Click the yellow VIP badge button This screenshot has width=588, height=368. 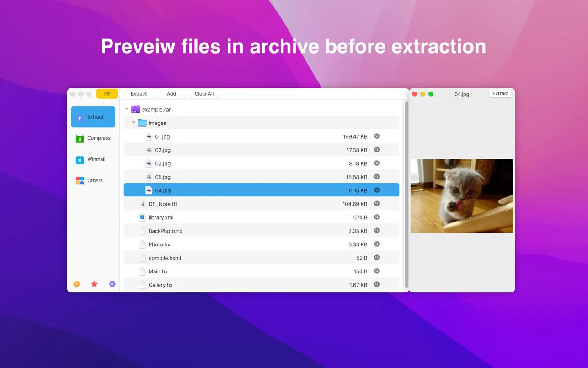107,94
